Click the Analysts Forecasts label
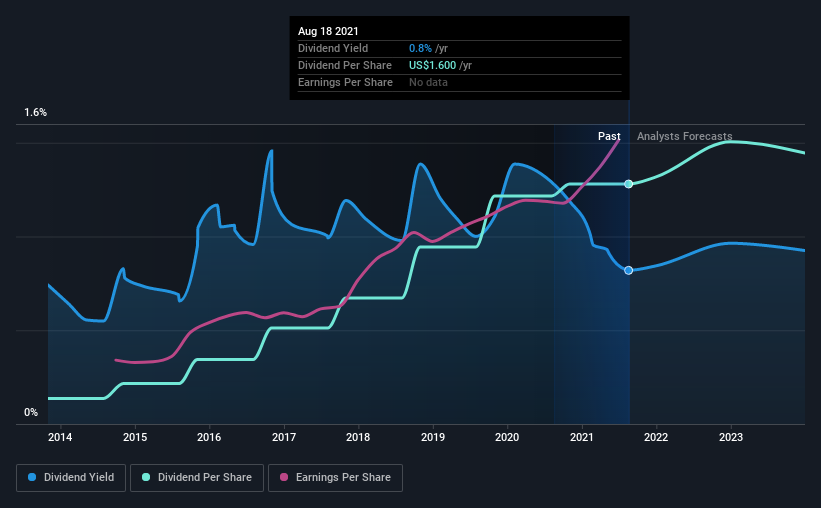Screen dimensions: 821x508 [x=684, y=137]
